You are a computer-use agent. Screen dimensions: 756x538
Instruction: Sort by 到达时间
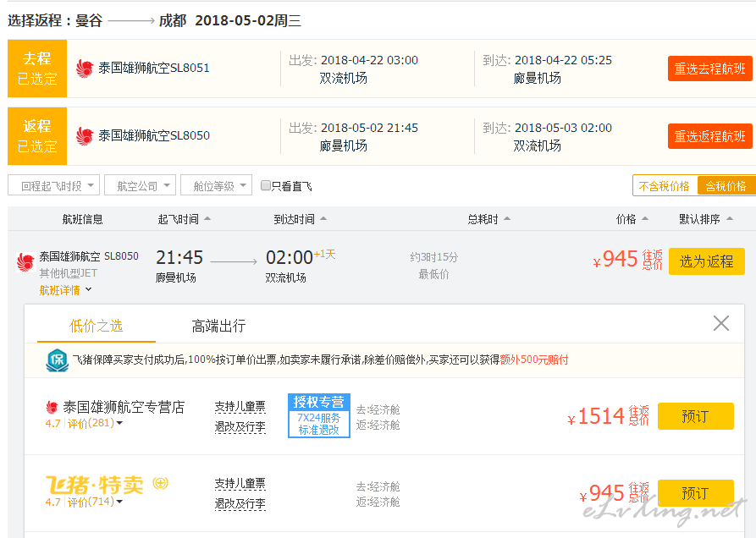click(300, 219)
